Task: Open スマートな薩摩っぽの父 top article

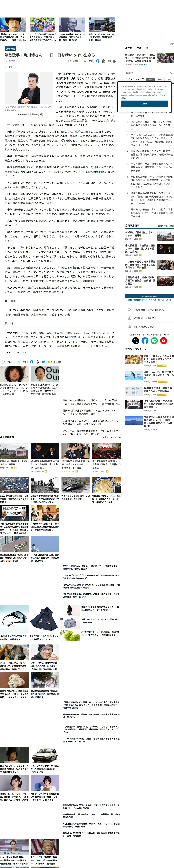Action: 72,37
